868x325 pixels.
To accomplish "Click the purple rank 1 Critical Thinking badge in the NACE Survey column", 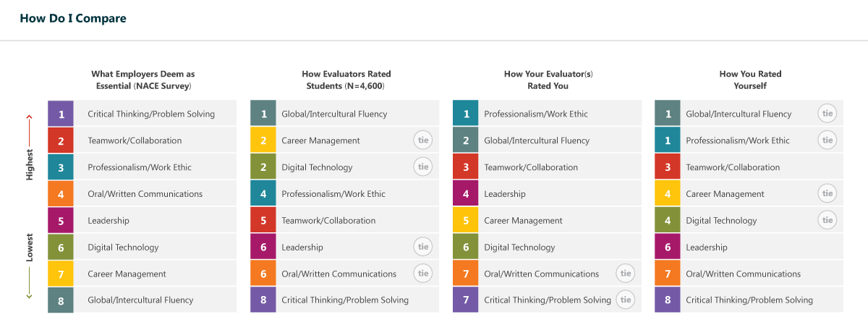I will click(x=61, y=114).
